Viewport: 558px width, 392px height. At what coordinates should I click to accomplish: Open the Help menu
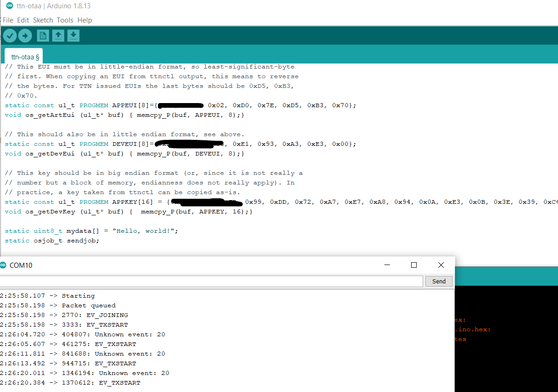[85, 20]
